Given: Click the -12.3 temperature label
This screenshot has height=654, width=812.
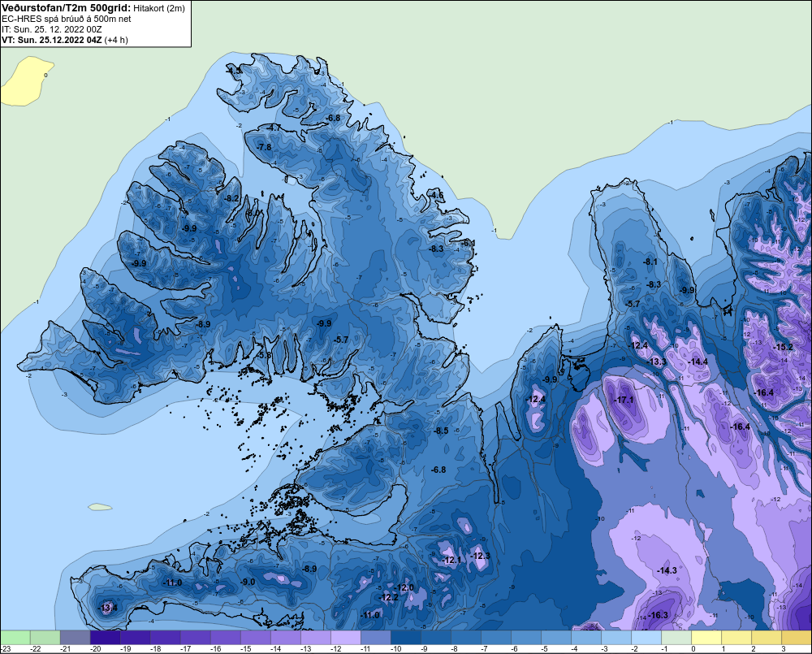Looking at the screenshot, I should pos(480,556).
